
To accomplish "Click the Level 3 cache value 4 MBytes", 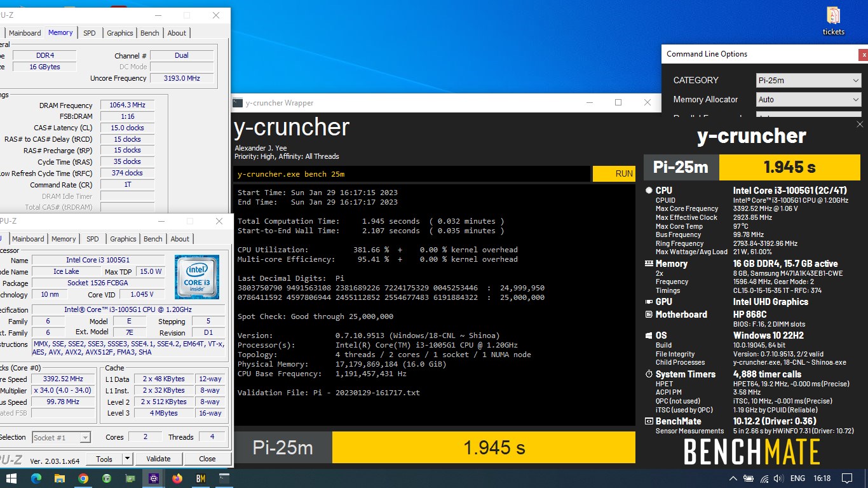I will click(x=165, y=413).
